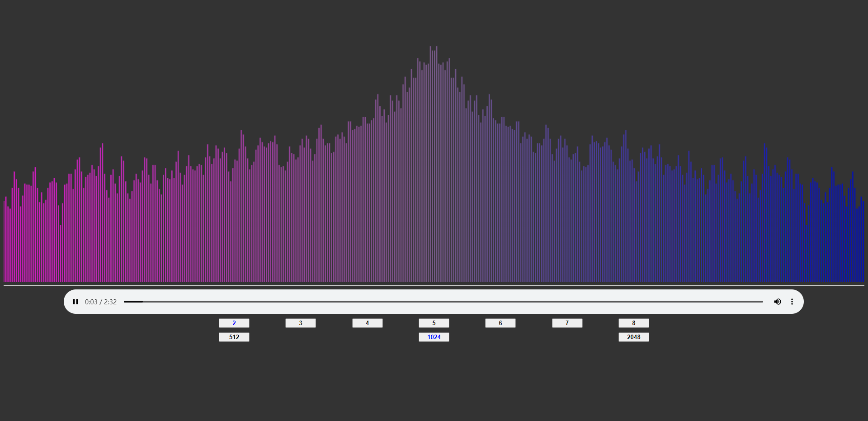
Task: Select the bar width button 3
Action: tap(301, 323)
